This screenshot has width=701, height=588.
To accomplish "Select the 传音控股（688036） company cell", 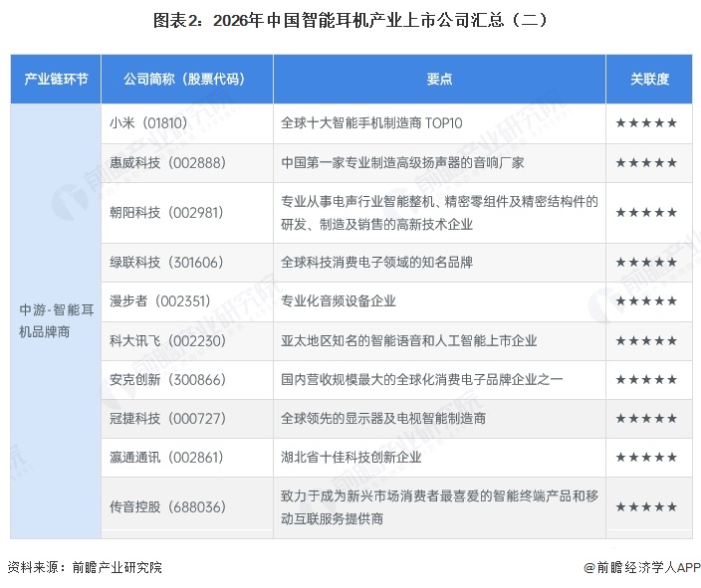I will pyautogui.click(x=187, y=507).
